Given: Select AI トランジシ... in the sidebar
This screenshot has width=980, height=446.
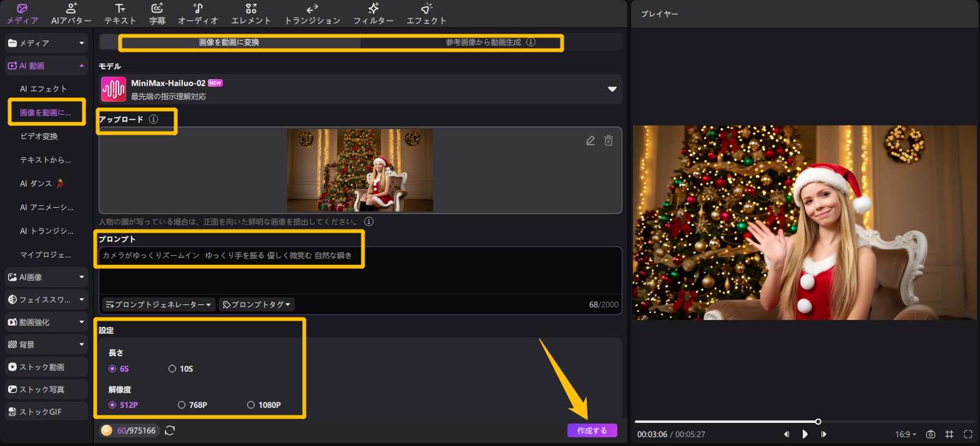Looking at the screenshot, I should pyautogui.click(x=47, y=231).
